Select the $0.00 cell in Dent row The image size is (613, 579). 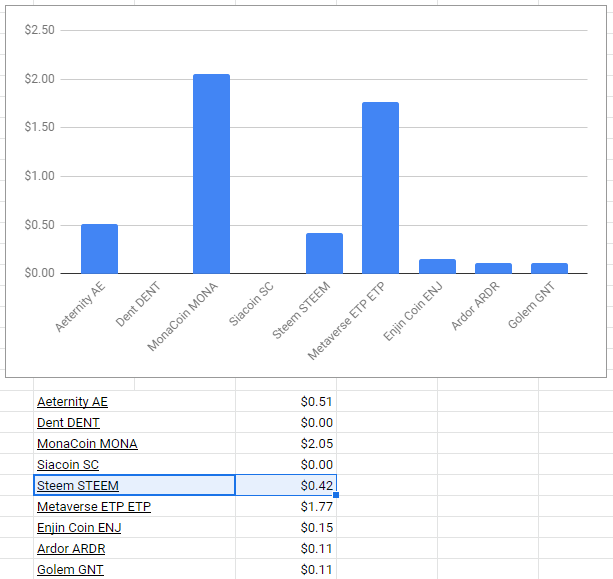click(286, 423)
